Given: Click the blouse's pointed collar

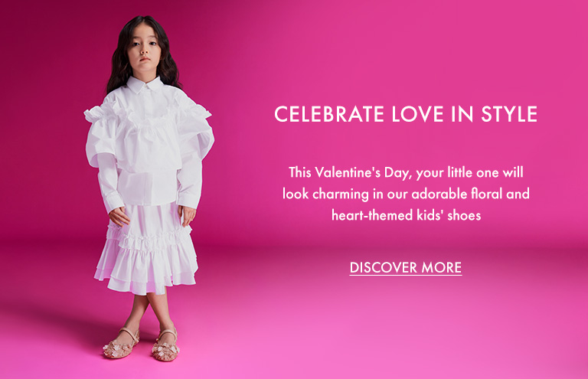Looking at the screenshot, I should (145, 84).
